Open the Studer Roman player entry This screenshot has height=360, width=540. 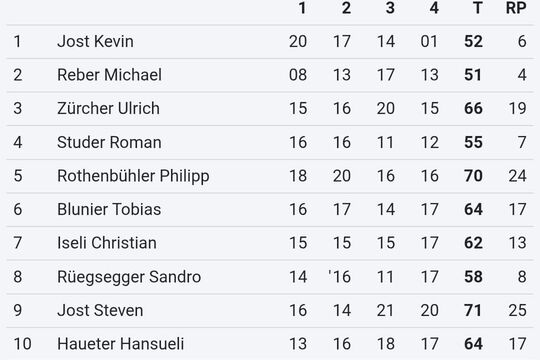coord(109,142)
